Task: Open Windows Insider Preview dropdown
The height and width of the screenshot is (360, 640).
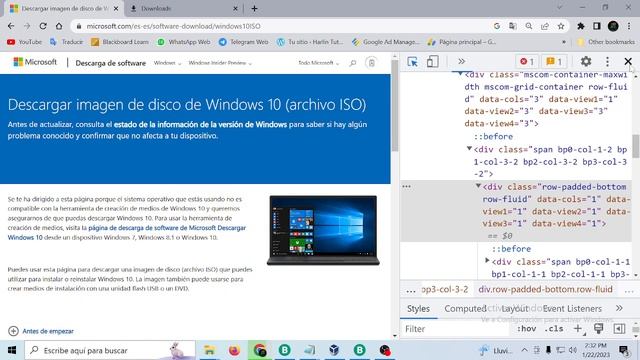Action: (220, 63)
